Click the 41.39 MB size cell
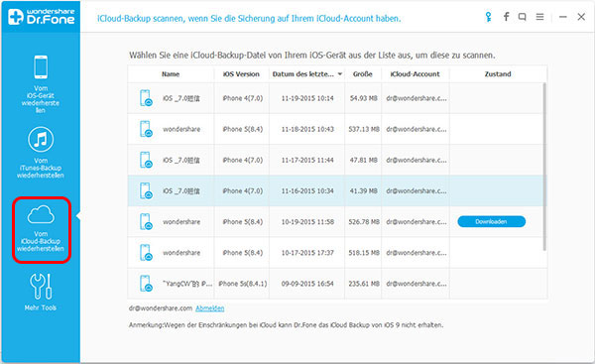The height and width of the screenshot is (364, 595). (364, 190)
